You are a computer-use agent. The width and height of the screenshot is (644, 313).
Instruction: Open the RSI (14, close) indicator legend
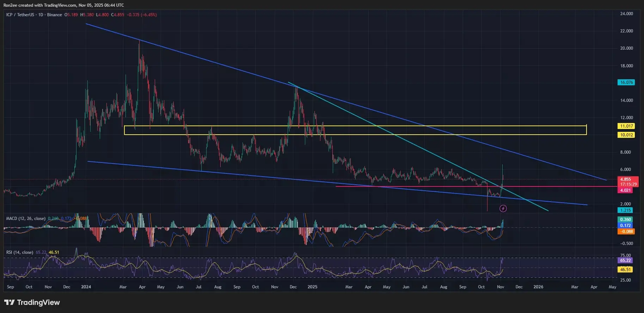(x=20, y=252)
